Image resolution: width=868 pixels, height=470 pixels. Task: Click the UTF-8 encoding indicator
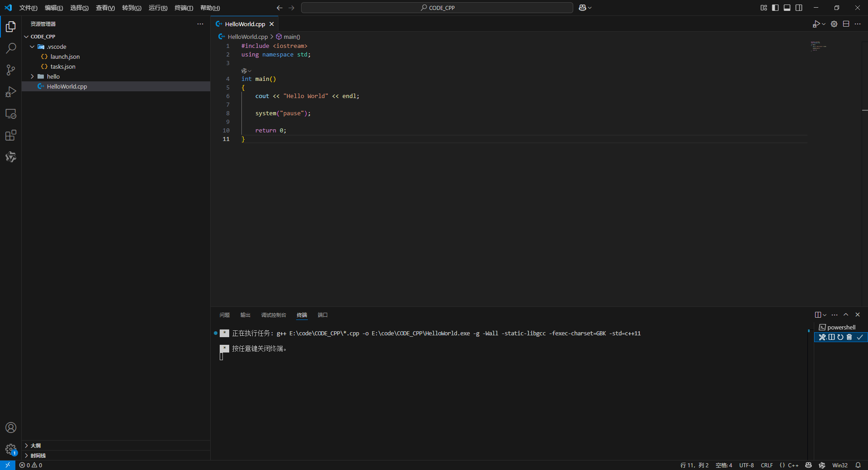[746, 465]
